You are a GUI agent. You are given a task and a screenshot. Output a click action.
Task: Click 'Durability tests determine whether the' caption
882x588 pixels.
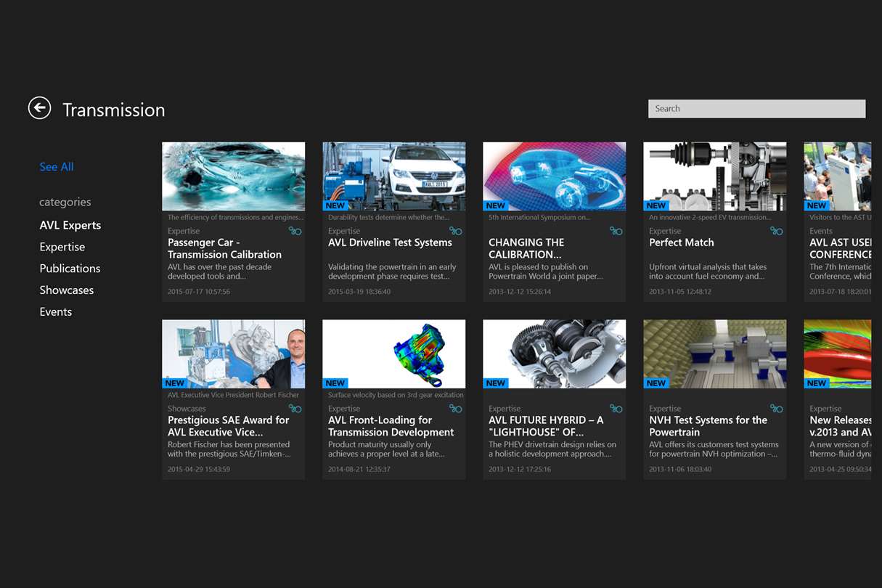click(388, 217)
